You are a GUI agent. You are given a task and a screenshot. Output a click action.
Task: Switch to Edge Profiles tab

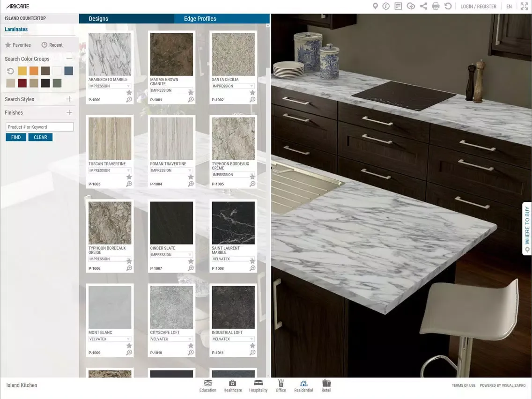[x=222, y=19]
